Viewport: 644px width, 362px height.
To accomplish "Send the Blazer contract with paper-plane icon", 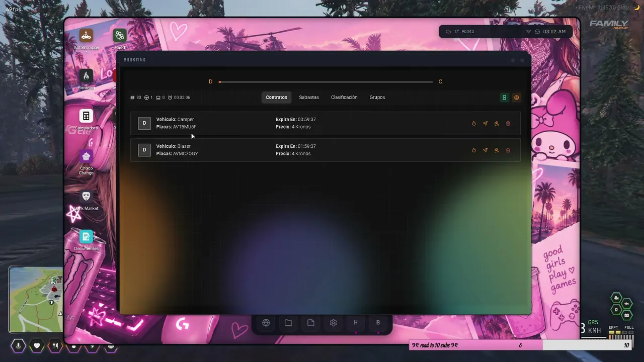I will [485, 150].
